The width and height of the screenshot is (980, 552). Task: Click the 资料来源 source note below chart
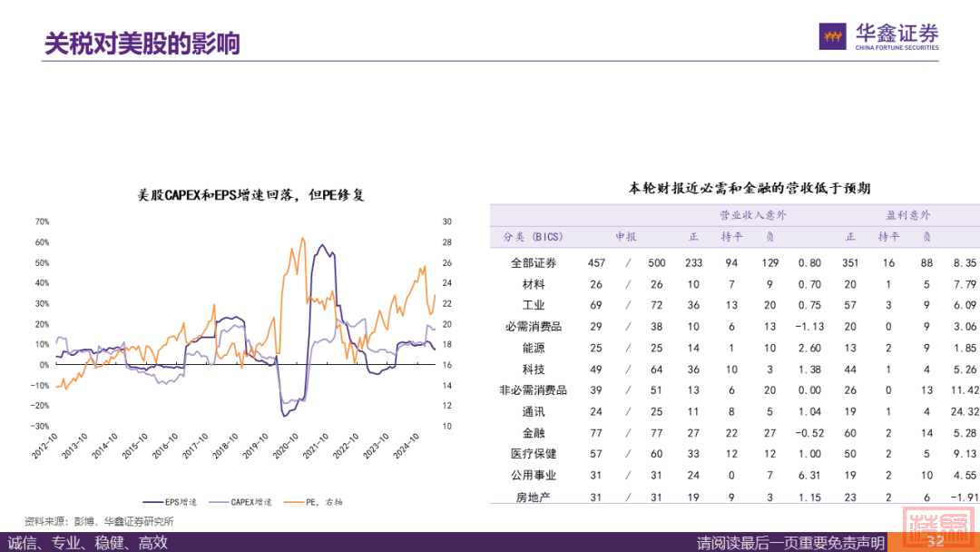point(98,521)
